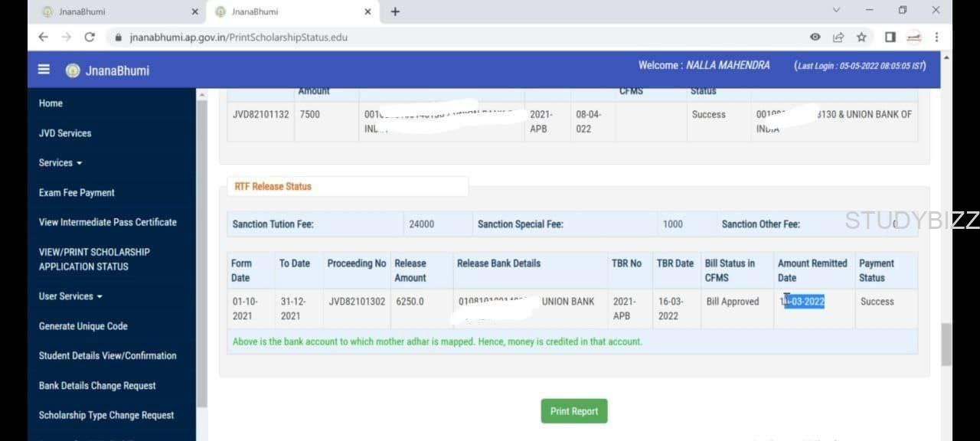Expand the User Services menu
This screenshot has width=980, height=441.
70,296
